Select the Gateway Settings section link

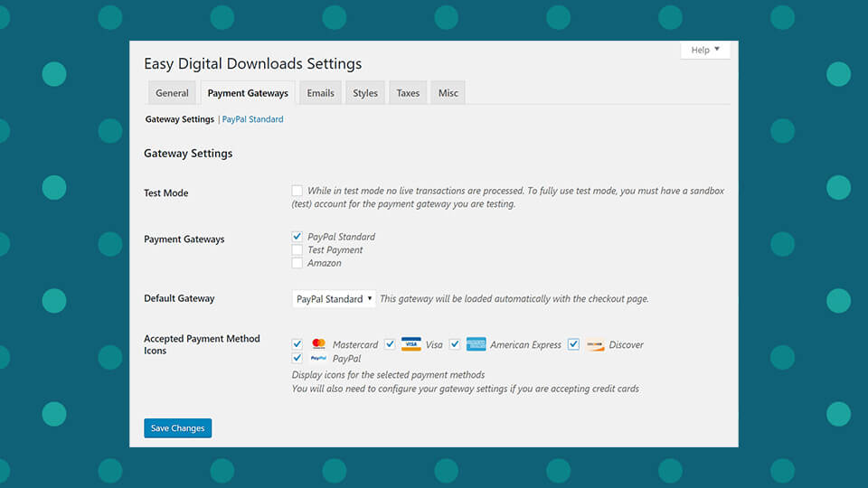[179, 119]
